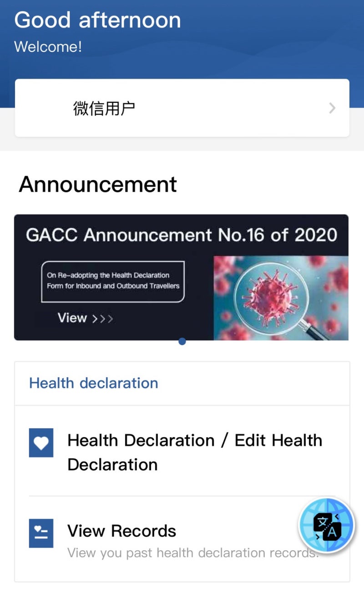Tap View you past health declaration records subtitle
364x591 pixels.
coord(193,553)
